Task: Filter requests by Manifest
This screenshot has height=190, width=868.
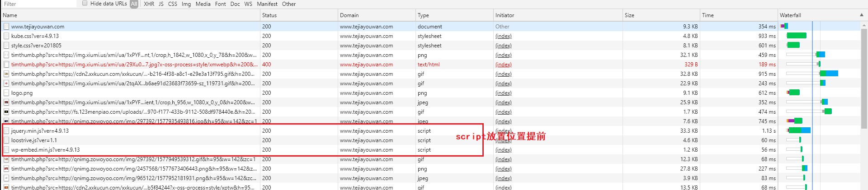Action: pos(267,4)
